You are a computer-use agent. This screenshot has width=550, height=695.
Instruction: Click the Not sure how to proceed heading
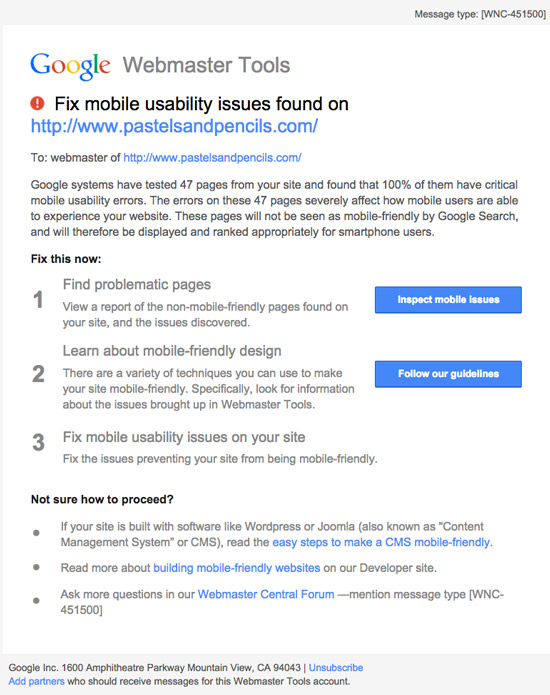(x=102, y=500)
